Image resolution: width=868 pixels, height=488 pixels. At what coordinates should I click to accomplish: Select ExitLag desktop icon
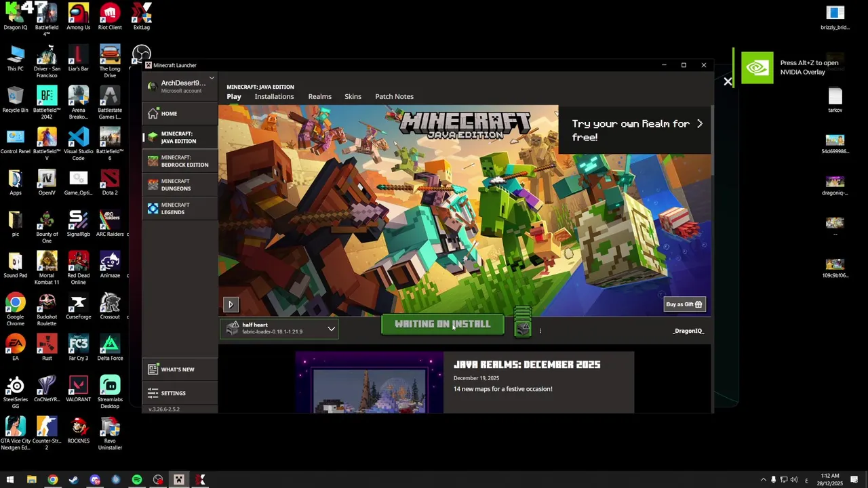pyautogui.click(x=141, y=16)
